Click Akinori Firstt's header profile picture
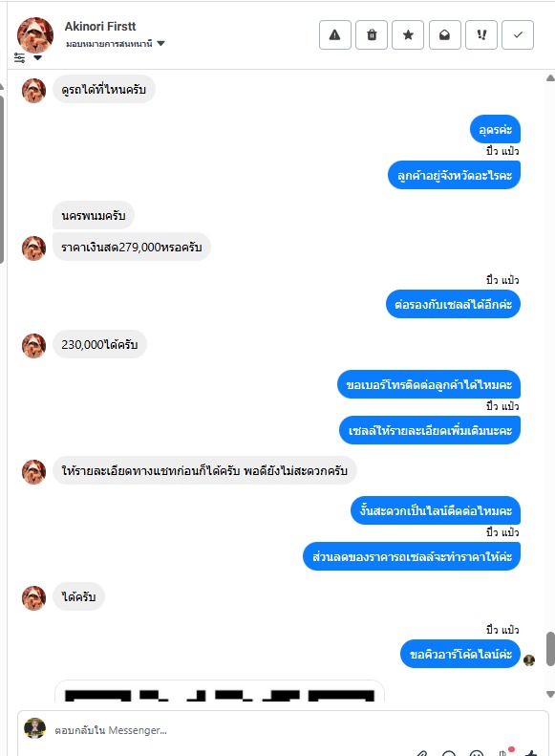The height and width of the screenshot is (756, 555). (x=34, y=34)
